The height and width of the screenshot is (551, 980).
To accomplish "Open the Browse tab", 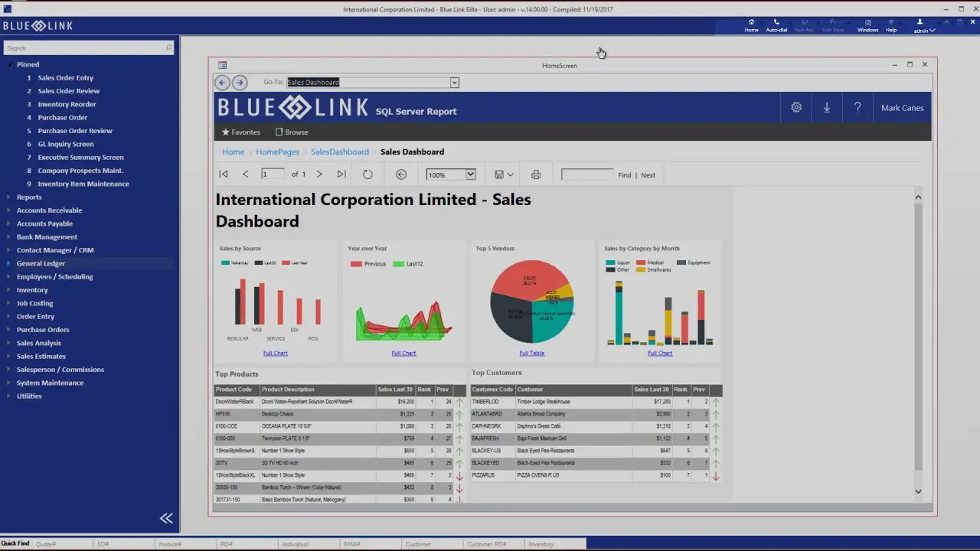I will click(x=292, y=132).
